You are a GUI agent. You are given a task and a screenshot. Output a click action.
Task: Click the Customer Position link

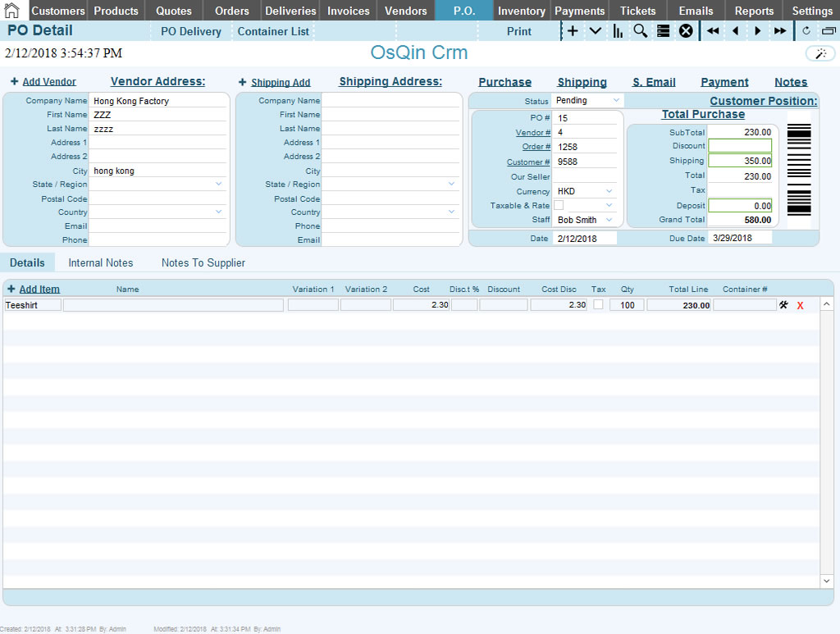tap(764, 101)
